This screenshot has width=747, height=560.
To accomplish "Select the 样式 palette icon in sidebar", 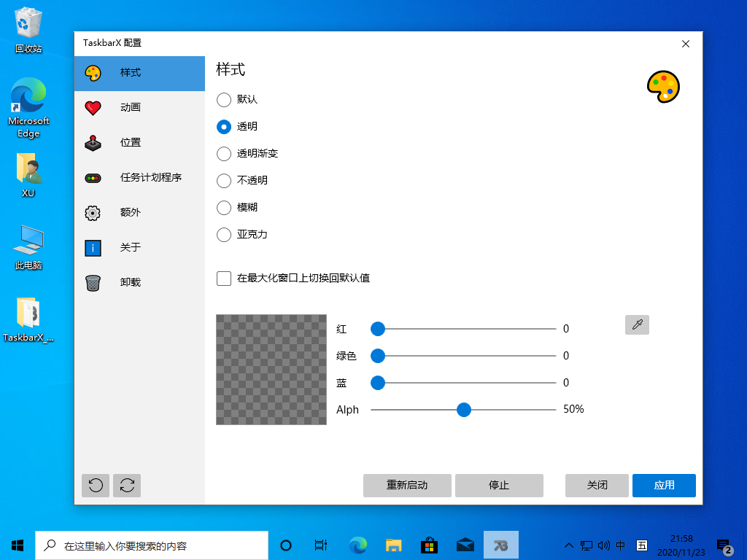I will click(93, 73).
